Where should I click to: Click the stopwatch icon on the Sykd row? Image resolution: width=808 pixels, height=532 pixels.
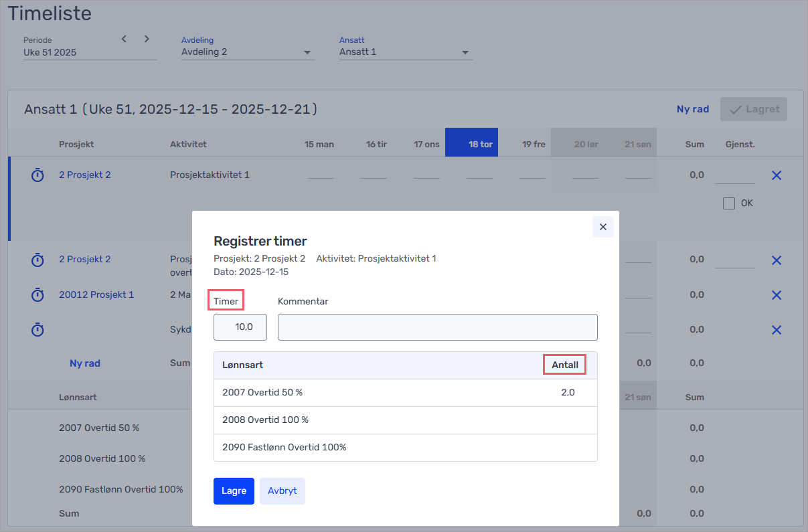[x=38, y=330]
